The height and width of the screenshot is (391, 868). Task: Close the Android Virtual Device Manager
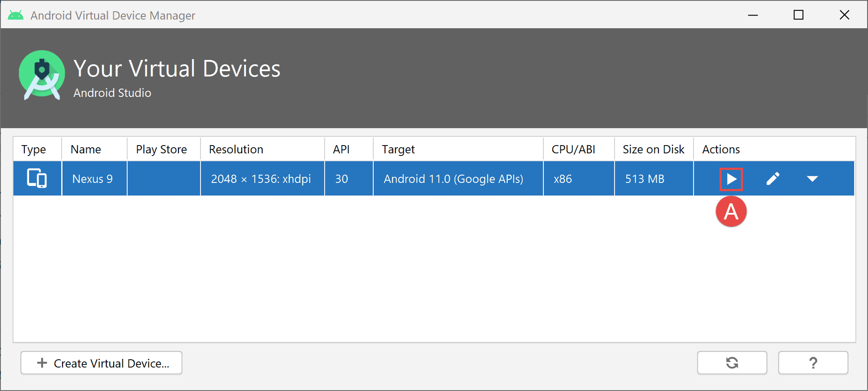point(844,15)
